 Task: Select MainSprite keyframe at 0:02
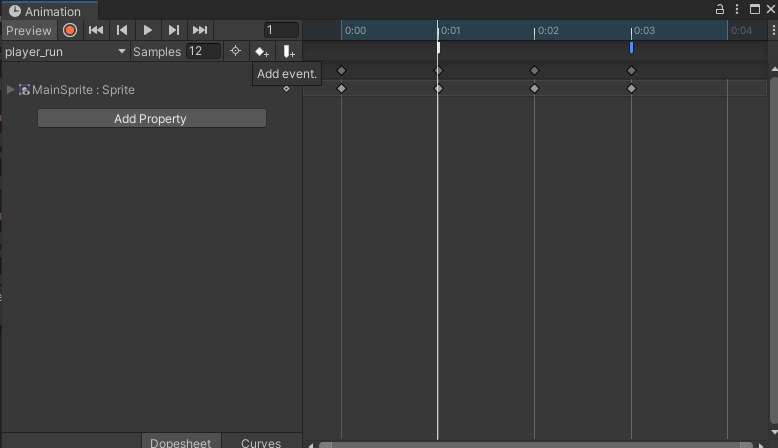tap(534, 89)
